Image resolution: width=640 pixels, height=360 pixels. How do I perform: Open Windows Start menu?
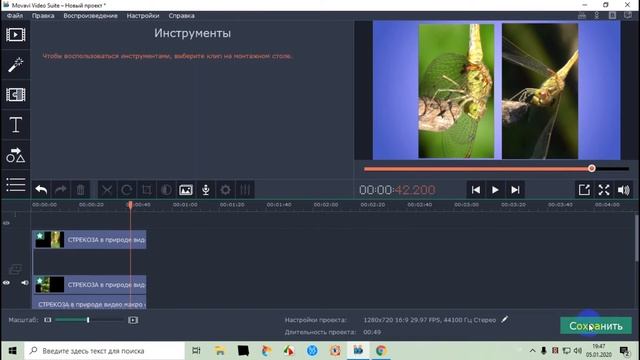point(12,351)
